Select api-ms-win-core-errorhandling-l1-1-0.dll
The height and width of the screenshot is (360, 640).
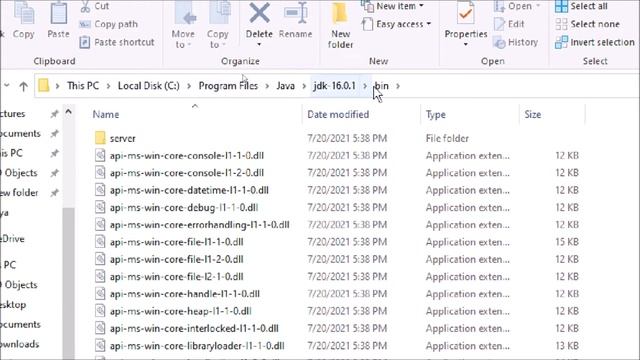200,224
